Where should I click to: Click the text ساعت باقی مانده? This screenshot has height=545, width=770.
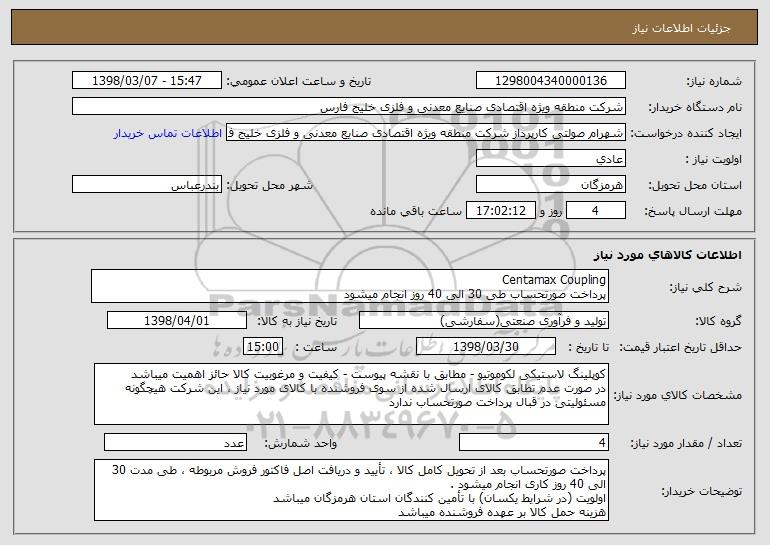pyautogui.click(x=416, y=211)
